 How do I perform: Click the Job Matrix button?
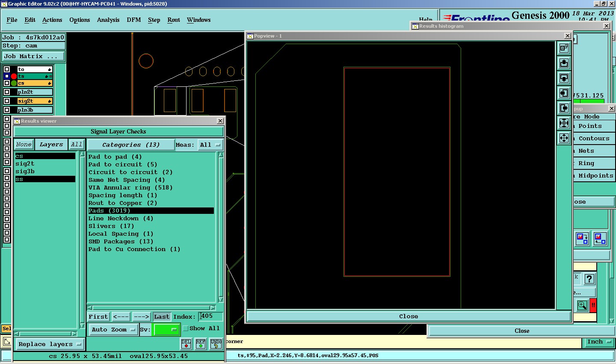pos(33,56)
